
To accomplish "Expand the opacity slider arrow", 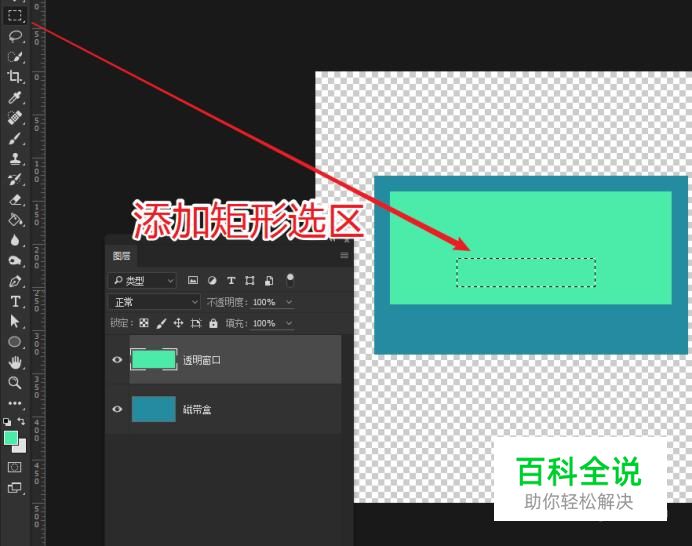I will pos(289,302).
